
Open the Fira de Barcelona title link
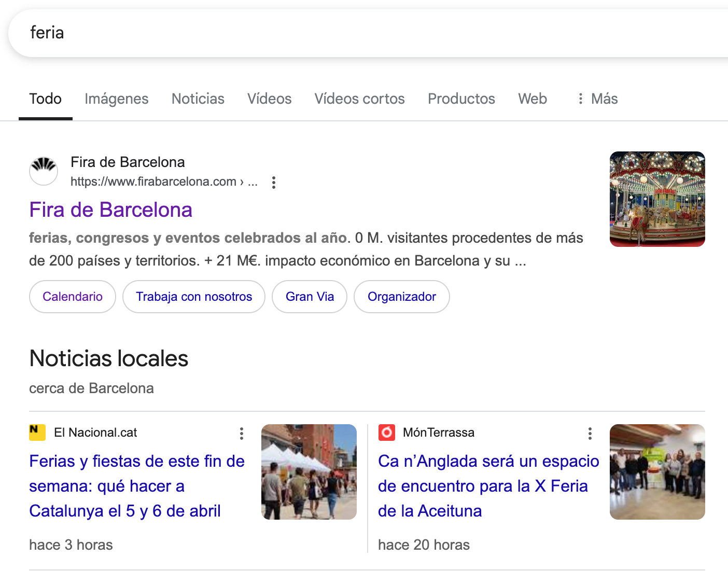tap(110, 210)
